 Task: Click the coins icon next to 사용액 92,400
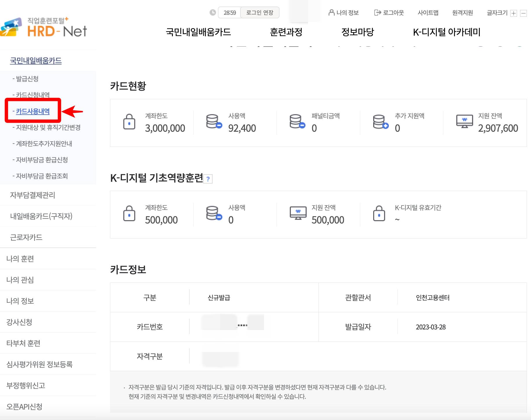pyautogui.click(x=213, y=122)
